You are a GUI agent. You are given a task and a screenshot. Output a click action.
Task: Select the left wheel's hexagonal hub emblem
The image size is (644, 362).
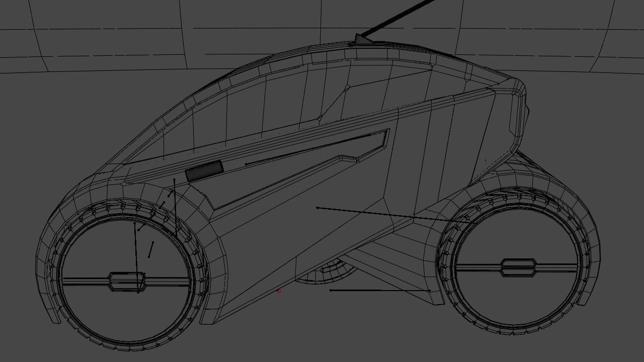click(127, 282)
